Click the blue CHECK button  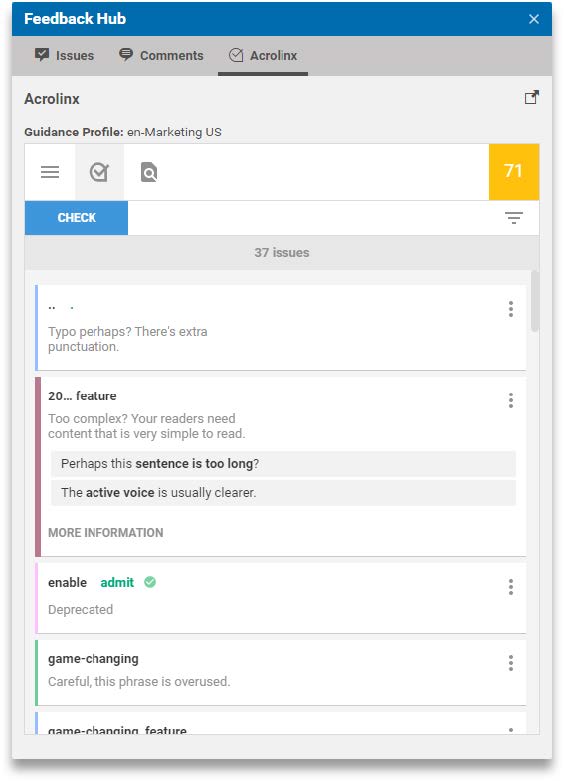click(x=76, y=218)
